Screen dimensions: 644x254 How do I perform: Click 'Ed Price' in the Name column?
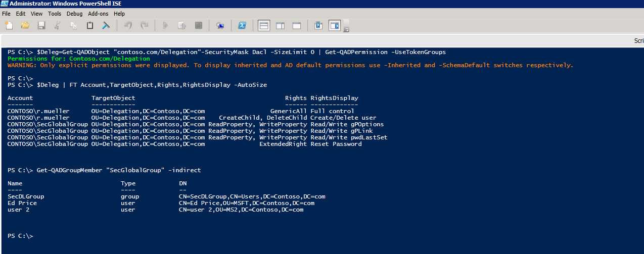coord(22,203)
